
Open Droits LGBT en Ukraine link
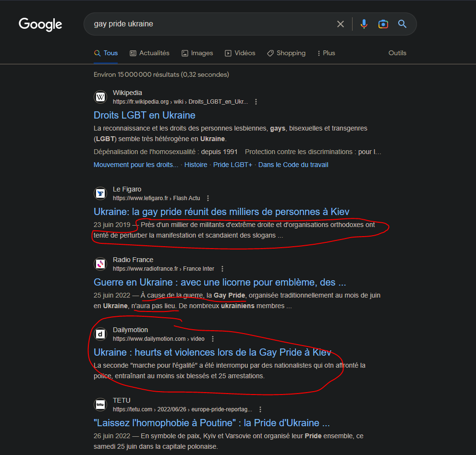click(x=145, y=115)
